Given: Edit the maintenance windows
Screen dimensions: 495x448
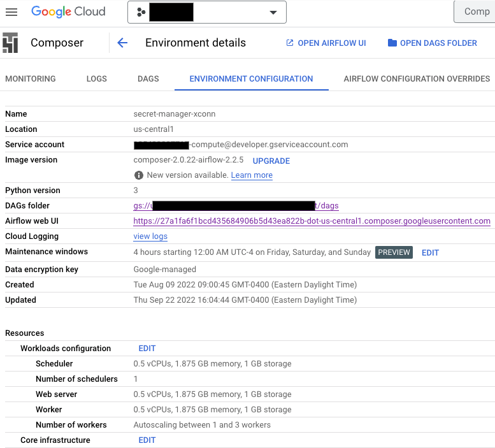Looking at the screenshot, I should click(430, 252).
